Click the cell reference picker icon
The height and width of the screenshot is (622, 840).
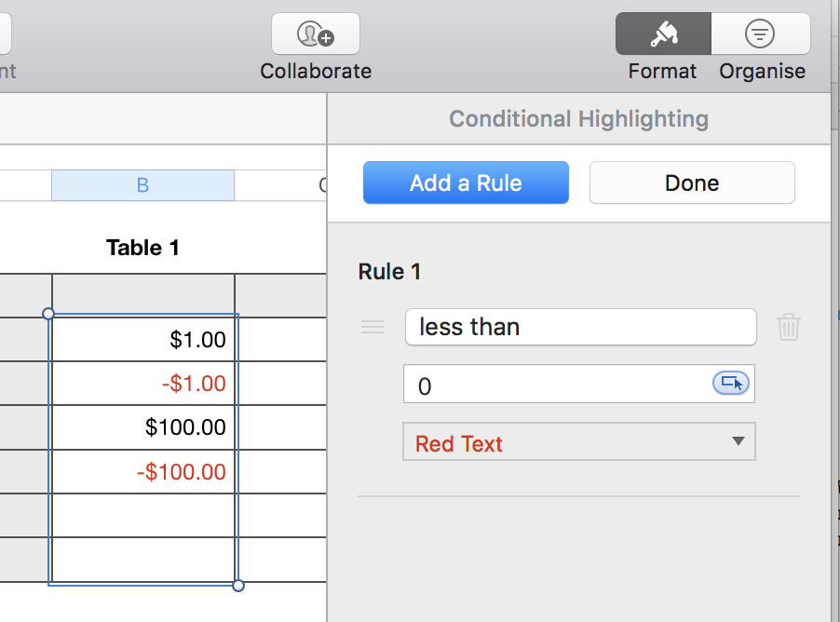pyautogui.click(x=731, y=383)
